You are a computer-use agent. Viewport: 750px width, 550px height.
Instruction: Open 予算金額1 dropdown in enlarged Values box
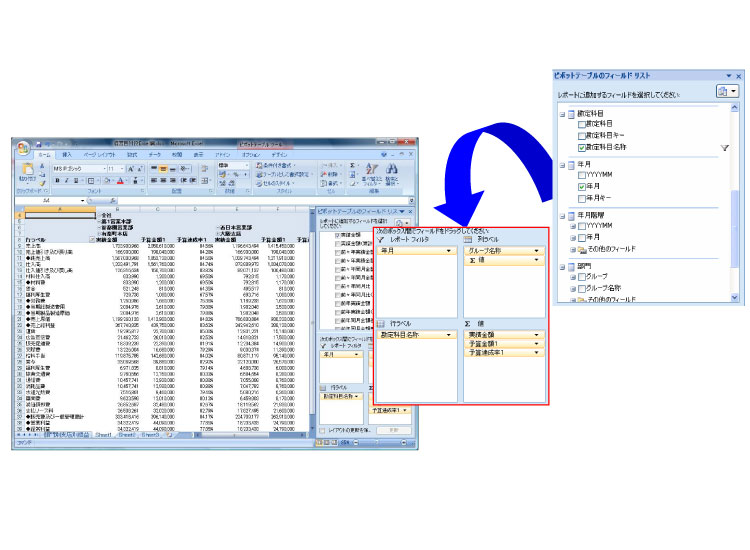536,344
